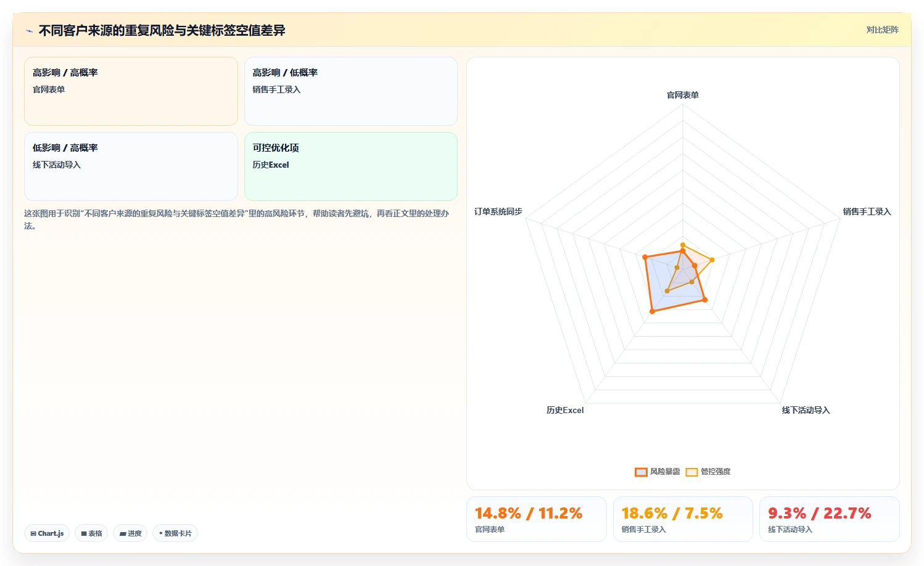Select the 可控优化项 quadrant card

[x=350, y=166]
